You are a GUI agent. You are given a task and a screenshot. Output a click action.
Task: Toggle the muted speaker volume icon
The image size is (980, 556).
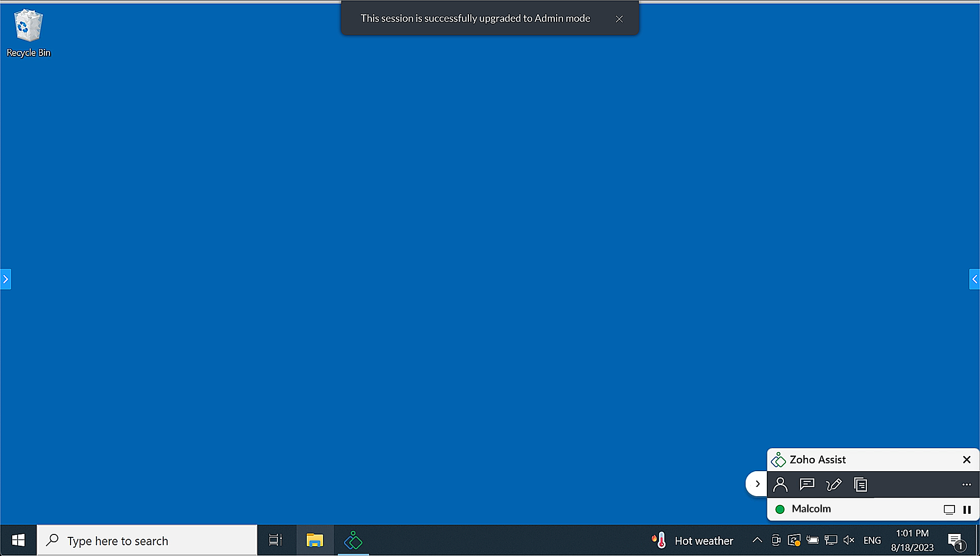click(849, 540)
